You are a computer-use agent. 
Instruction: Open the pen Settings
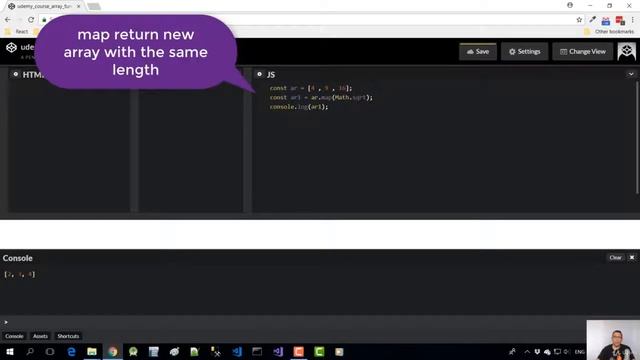coord(524,51)
